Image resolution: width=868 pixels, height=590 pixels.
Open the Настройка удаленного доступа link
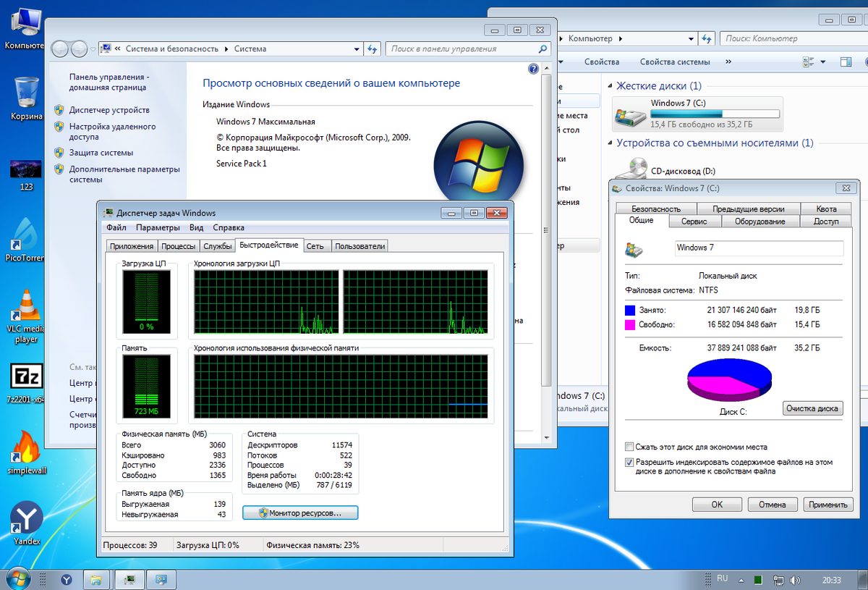pyautogui.click(x=112, y=131)
